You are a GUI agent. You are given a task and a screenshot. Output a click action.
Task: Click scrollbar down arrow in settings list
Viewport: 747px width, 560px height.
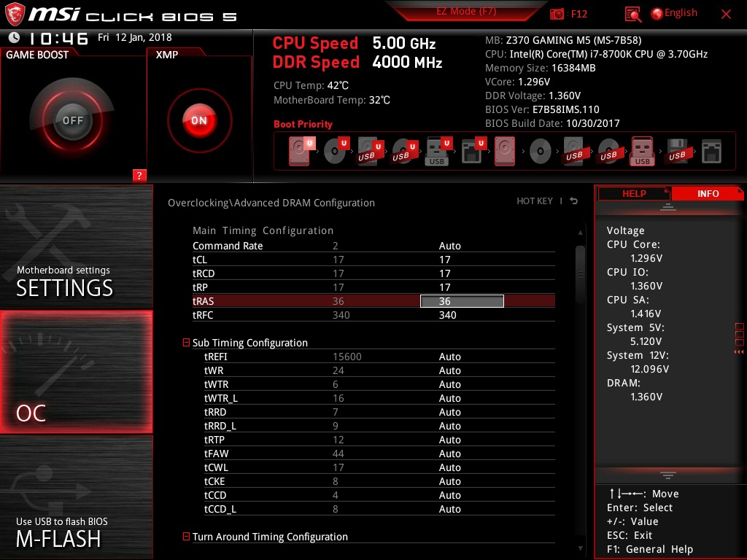tap(580, 548)
